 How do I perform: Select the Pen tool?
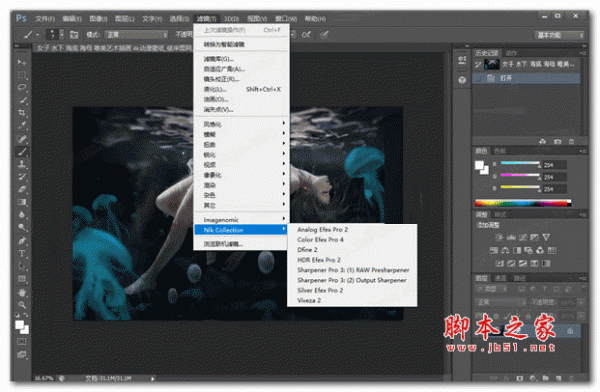(22, 240)
